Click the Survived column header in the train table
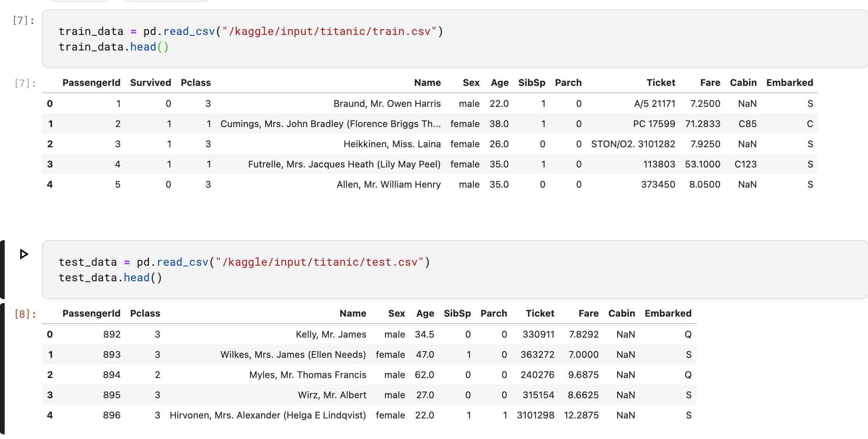The height and width of the screenshot is (439, 868). click(x=150, y=83)
